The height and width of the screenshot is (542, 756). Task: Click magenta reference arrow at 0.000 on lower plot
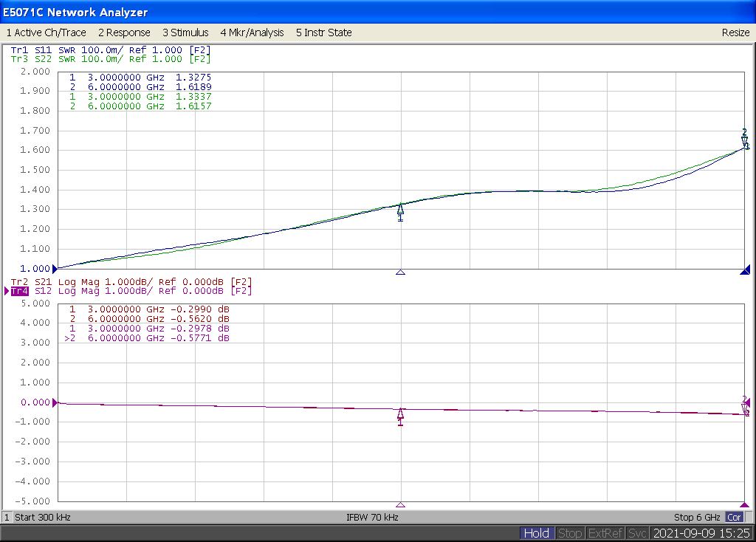(x=53, y=402)
